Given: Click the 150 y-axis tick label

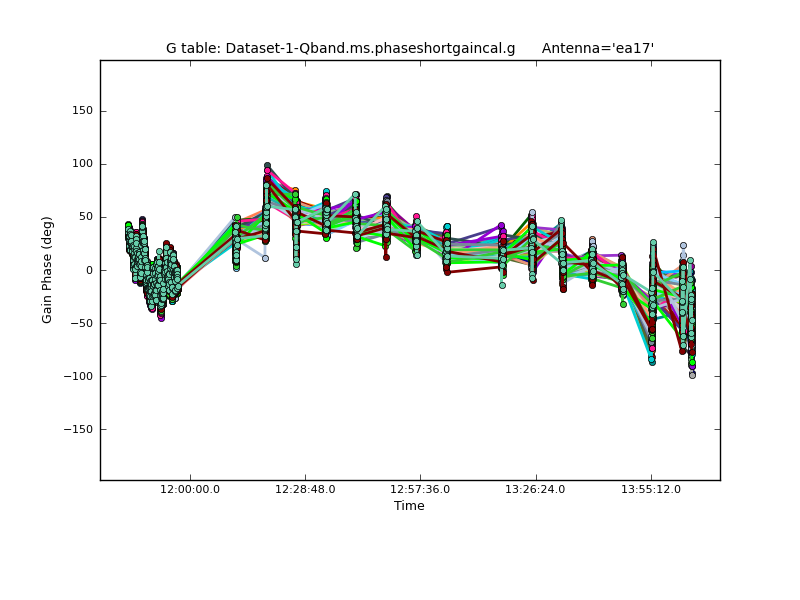Looking at the screenshot, I should (x=83, y=111).
